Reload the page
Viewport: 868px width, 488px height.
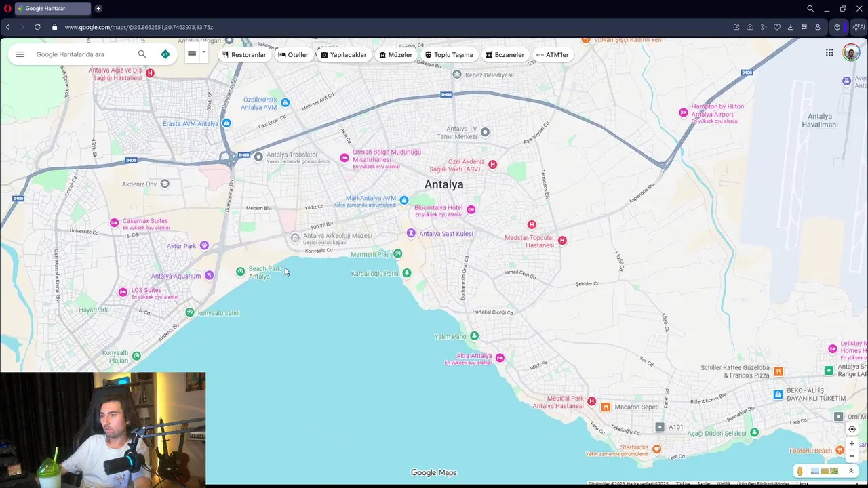(37, 27)
